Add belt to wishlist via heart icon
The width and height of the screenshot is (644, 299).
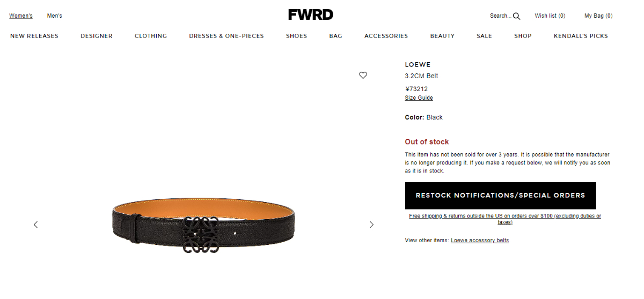(363, 76)
